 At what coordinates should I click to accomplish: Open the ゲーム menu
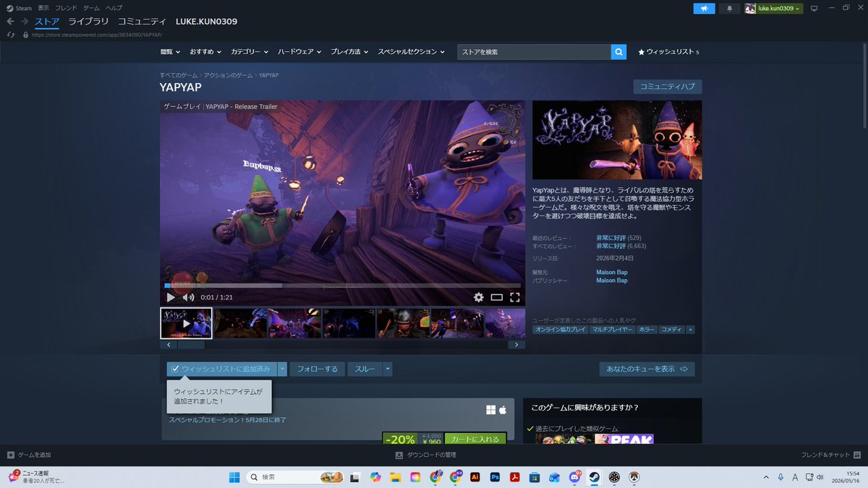(x=91, y=8)
